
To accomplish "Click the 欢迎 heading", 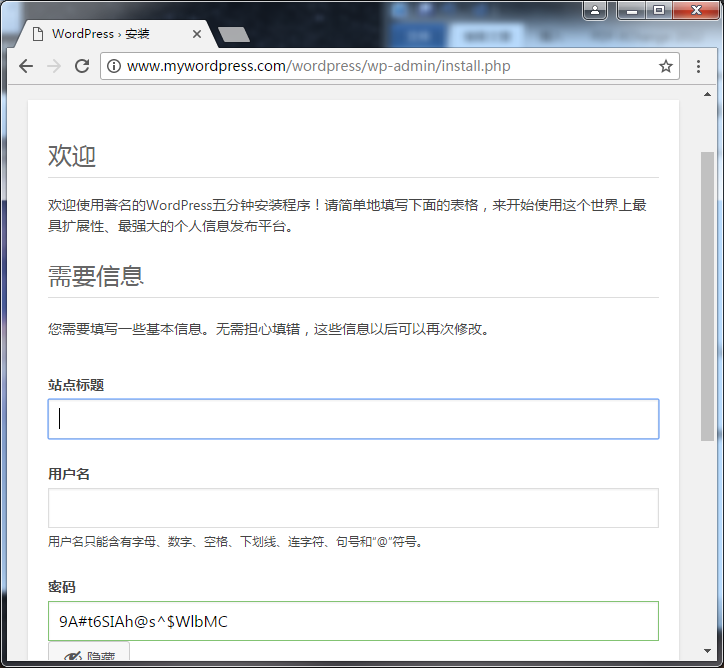I will pos(72,156).
